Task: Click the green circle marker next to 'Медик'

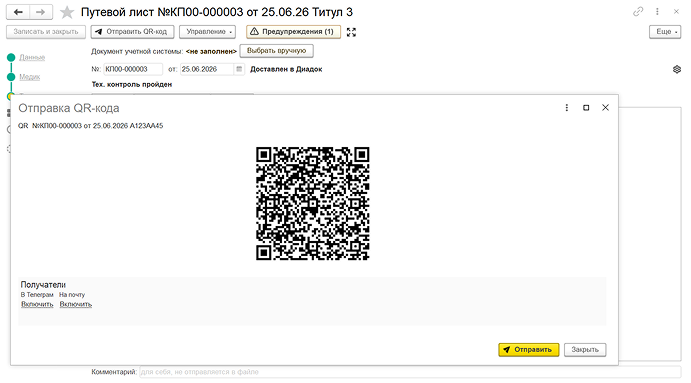Action: pos(11,77)
